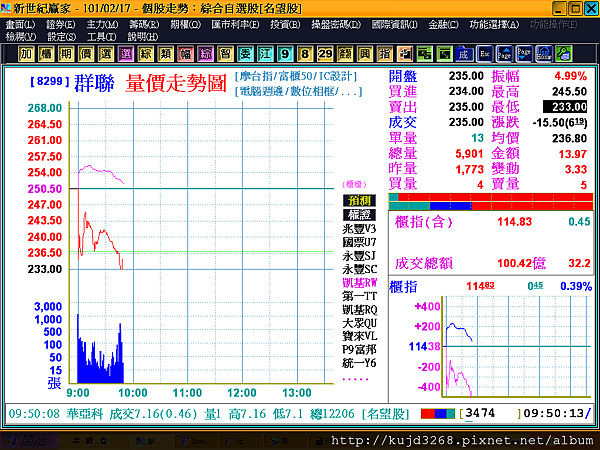Image resolution: width=600 pixels, height=450 pixels.
Task: Open the 期權(O) menu
Action: pos(186,25)
